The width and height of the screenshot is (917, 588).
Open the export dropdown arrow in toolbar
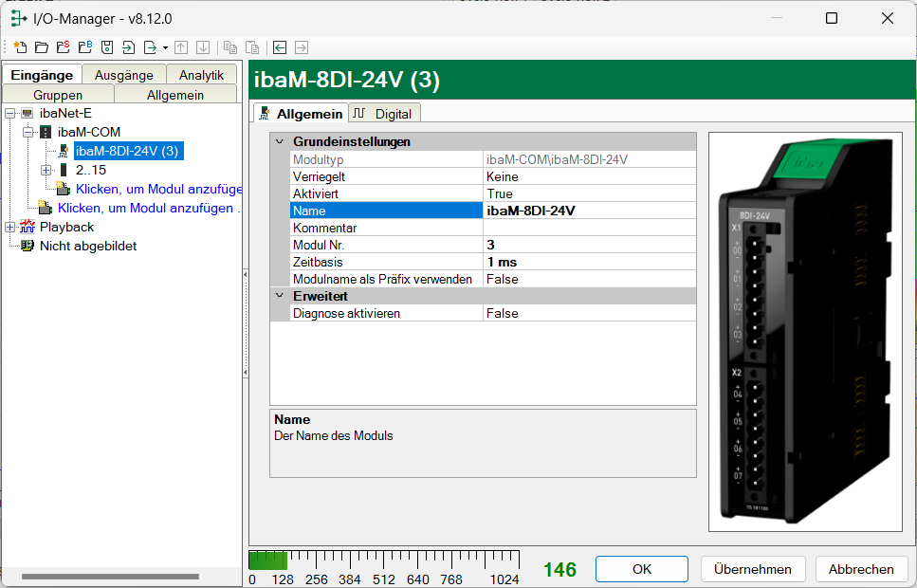click(166, 48)
